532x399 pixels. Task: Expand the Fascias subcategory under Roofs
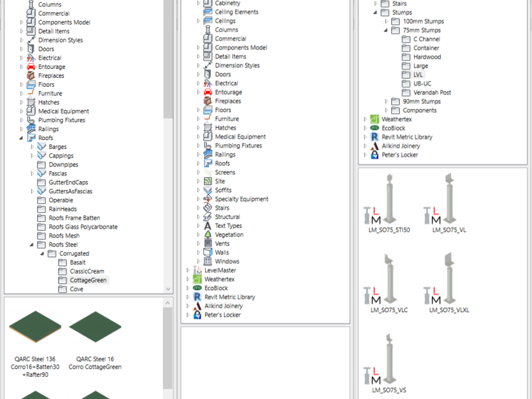click(x=32, y=173)
